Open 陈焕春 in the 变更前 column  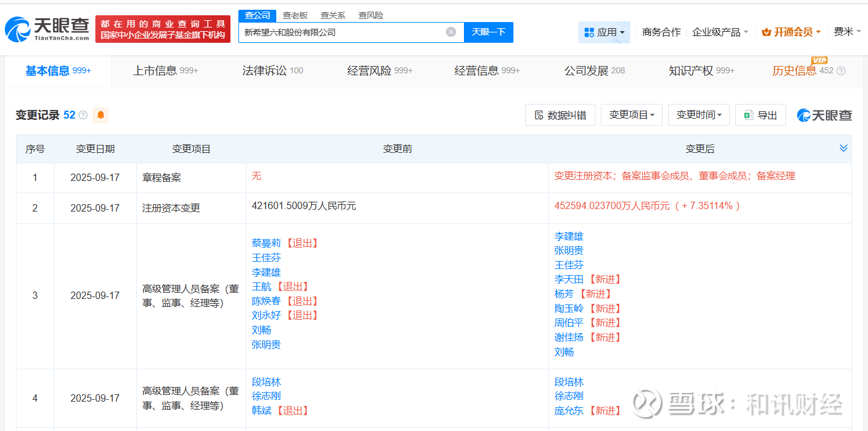[267, 301]
